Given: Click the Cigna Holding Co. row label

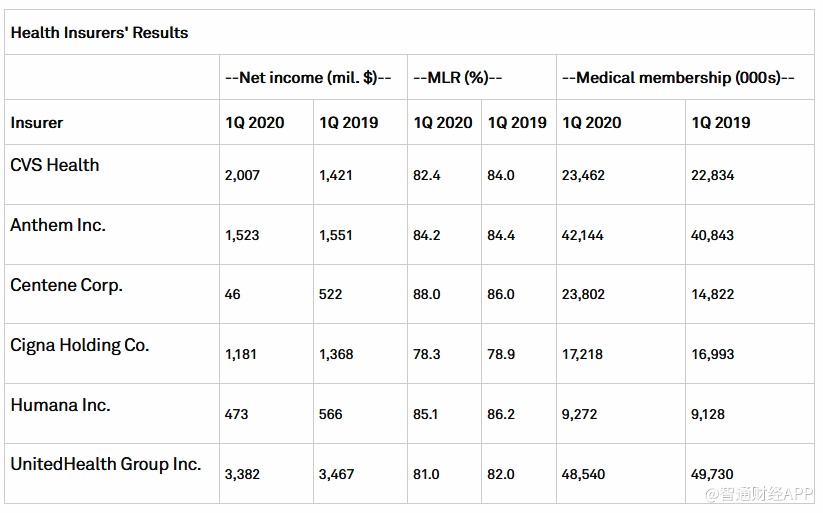Looking at the screenshot, I should (80, 345).
